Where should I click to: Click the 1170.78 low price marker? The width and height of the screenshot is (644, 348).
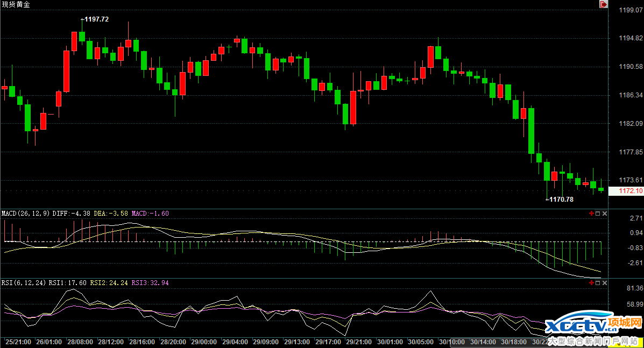pyautogui.click(x=561, y=200)
